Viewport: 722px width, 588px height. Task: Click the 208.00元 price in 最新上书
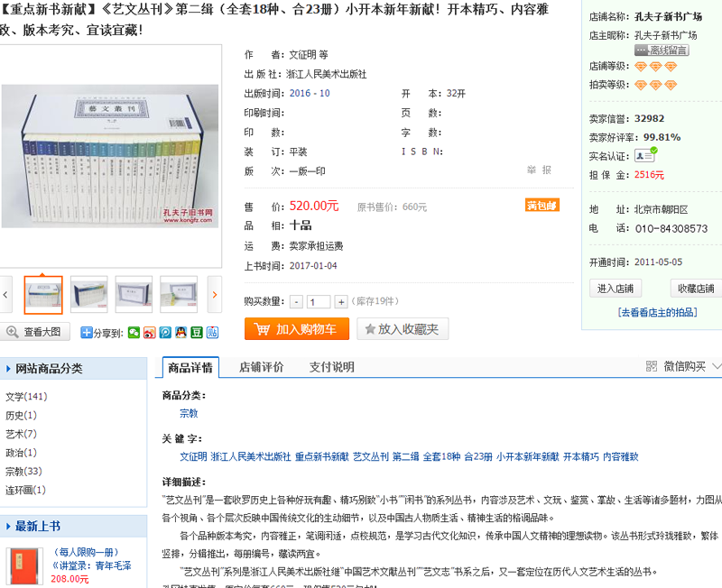(x=70, y=579)
